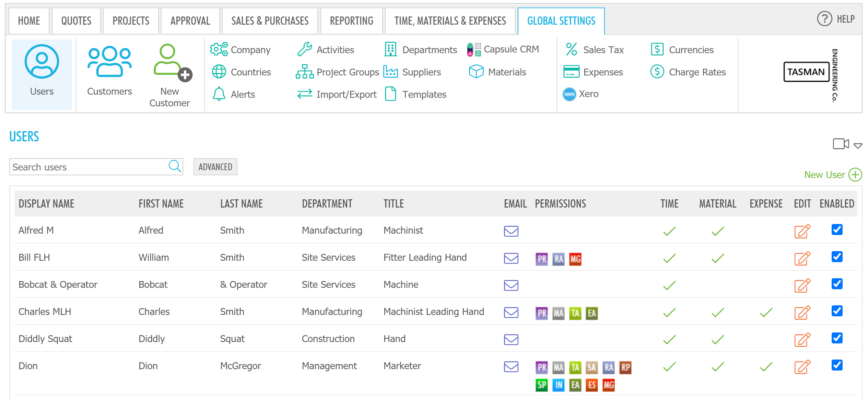Open Advanced search options
The image size is (868, 399).
click(x=215, y=167)
